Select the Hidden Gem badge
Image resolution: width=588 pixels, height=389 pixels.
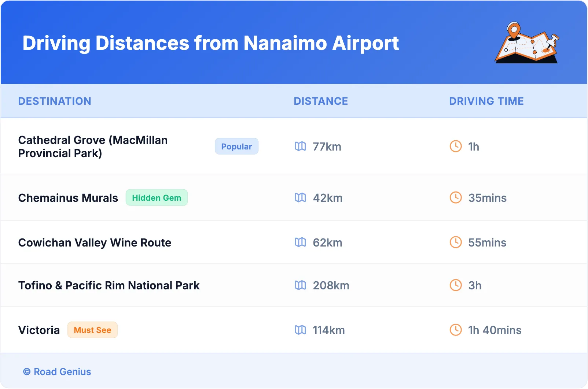157,198
